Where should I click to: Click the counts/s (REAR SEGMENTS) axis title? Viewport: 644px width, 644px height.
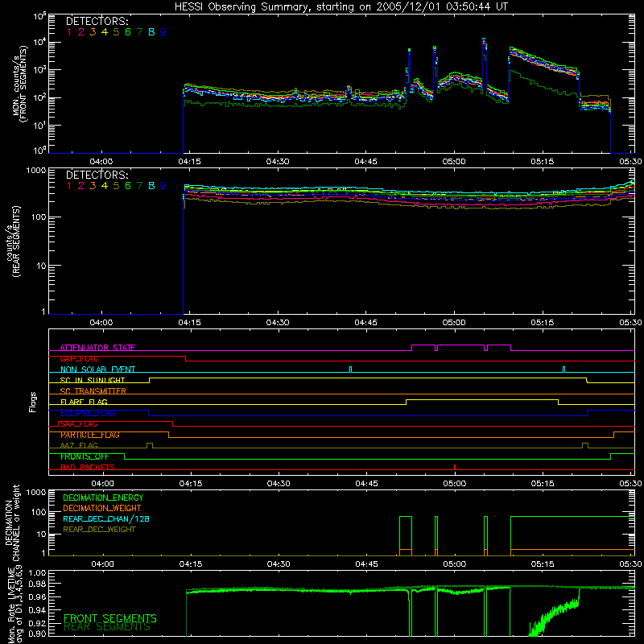[13, 242]
